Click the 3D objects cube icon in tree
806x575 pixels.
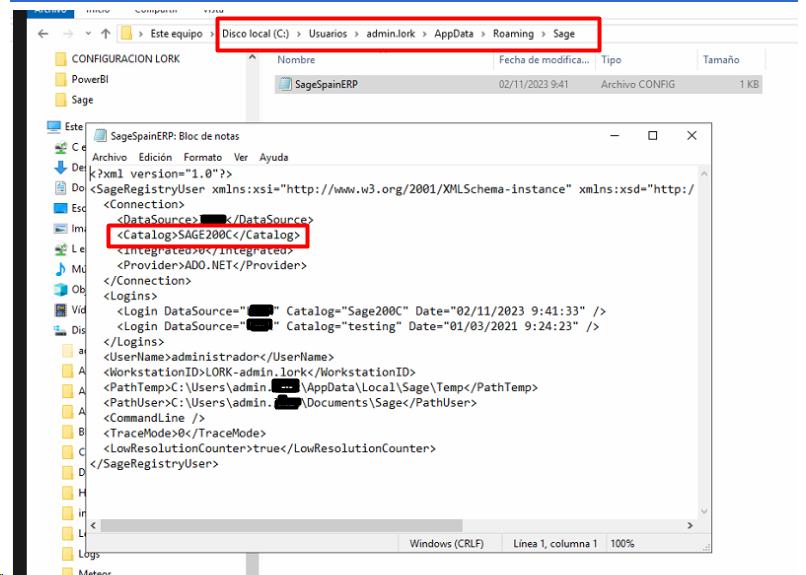pyautogui.click(x=61, y=289)
